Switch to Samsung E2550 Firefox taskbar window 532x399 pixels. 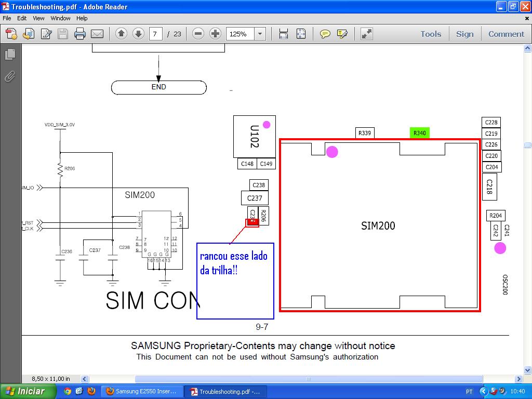tap(142, 392)
